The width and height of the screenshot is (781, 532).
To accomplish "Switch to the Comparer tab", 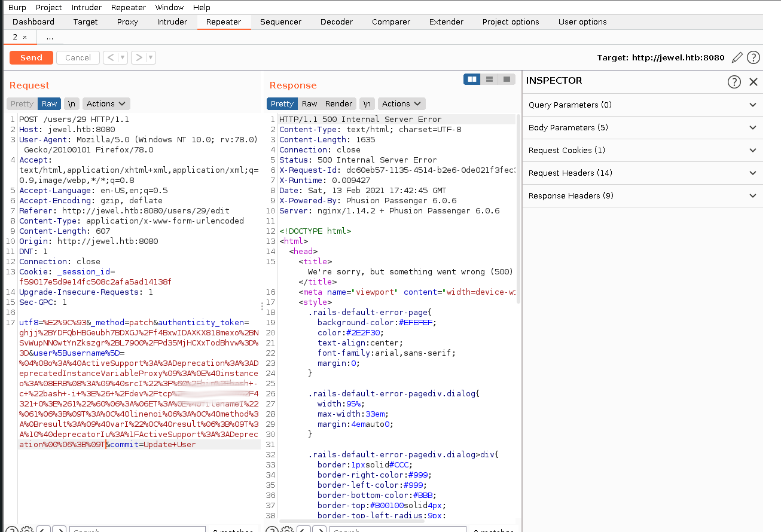I will click(391, 22).
